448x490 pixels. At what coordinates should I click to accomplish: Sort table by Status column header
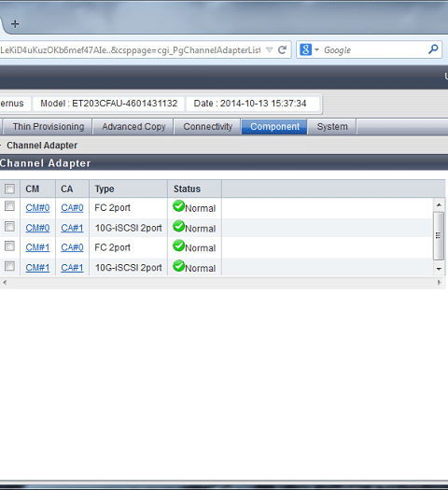click(x=187, y=189)
